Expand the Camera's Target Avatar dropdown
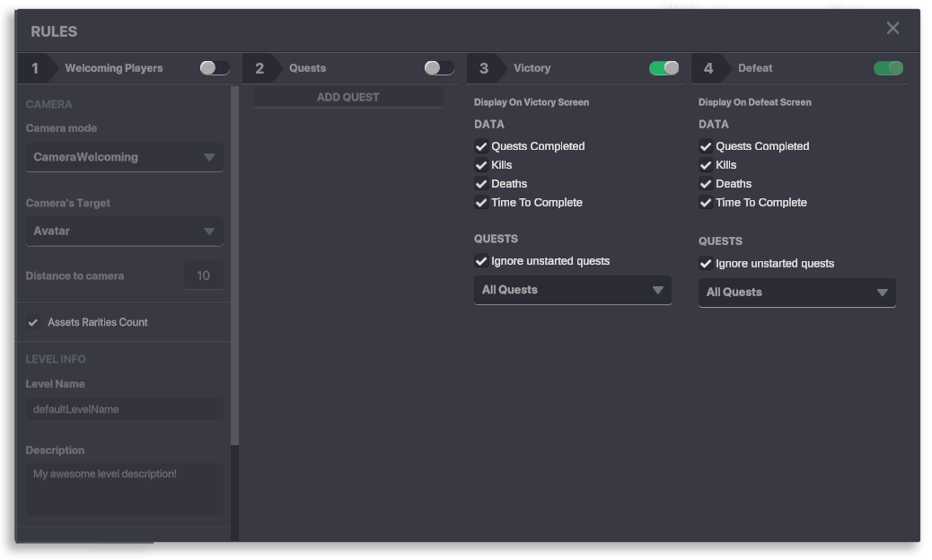This screenshot has width=932, height=560. point(124,231)
